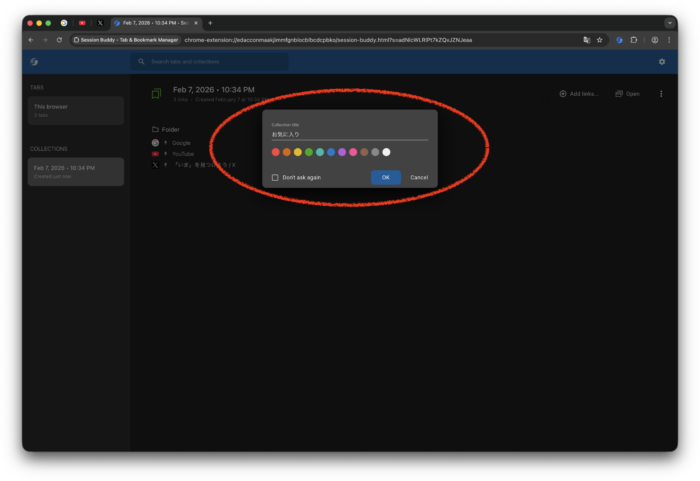Click the Add links icon
The height and width of the screenshot is (481, 700).
pos(563,94)
